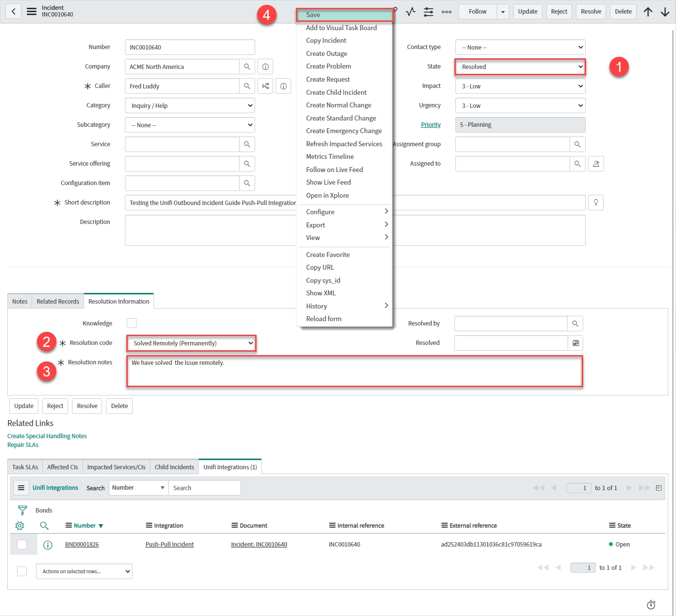The height and width of the screenshot is (616, 676).
Task: Tick the Knowledge checkbox
Action: coord(132,323)
